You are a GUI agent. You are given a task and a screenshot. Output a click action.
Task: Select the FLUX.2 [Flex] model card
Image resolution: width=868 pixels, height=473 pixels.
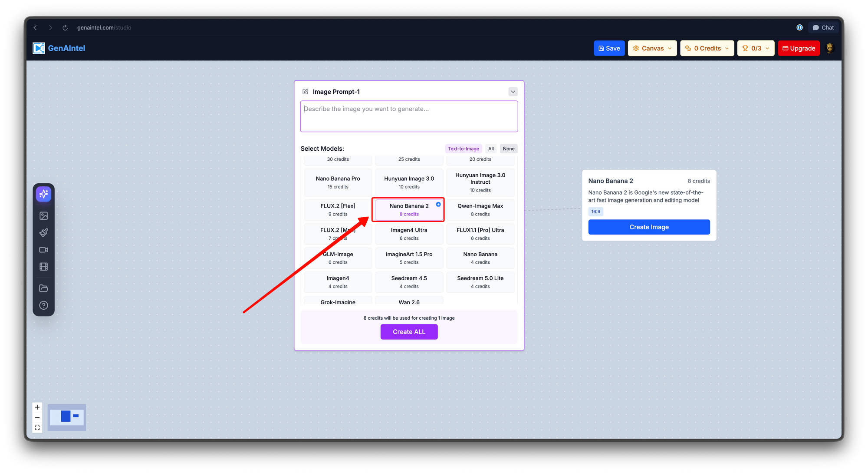point(338,210)
